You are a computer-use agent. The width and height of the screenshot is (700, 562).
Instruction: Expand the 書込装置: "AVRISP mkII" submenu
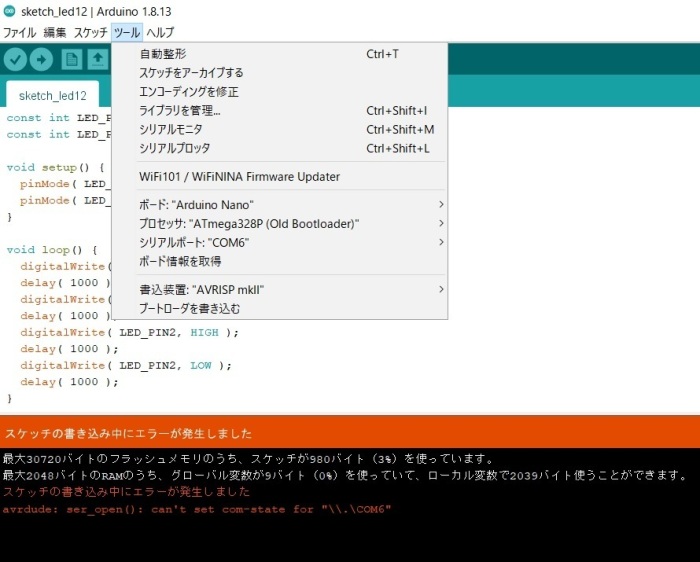click(x=280, y=290)
